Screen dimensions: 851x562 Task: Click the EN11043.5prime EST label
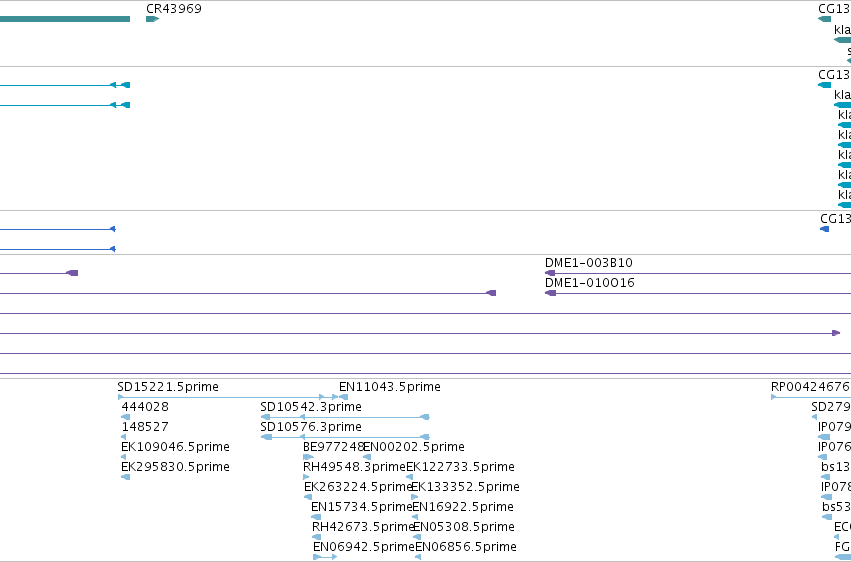tap(390, 387)
